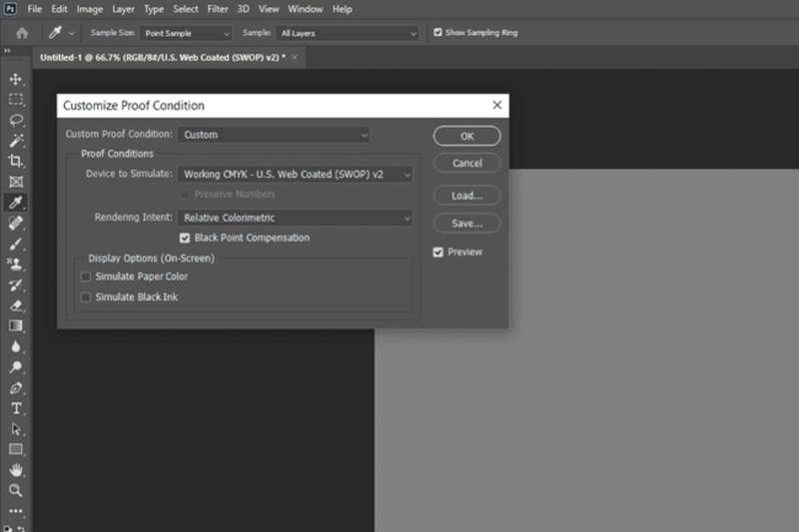Select the Zoom tool
799x532 pixels.
tap(16, 490)
